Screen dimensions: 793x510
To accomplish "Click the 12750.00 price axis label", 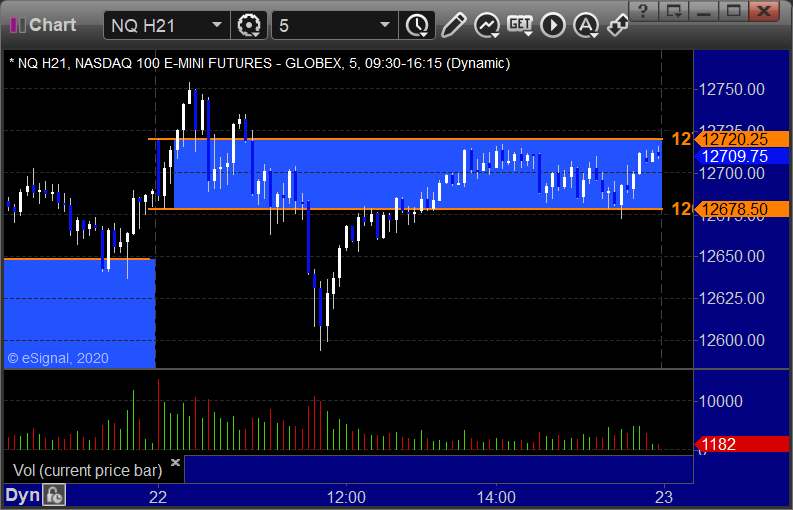I will [731, 90].
